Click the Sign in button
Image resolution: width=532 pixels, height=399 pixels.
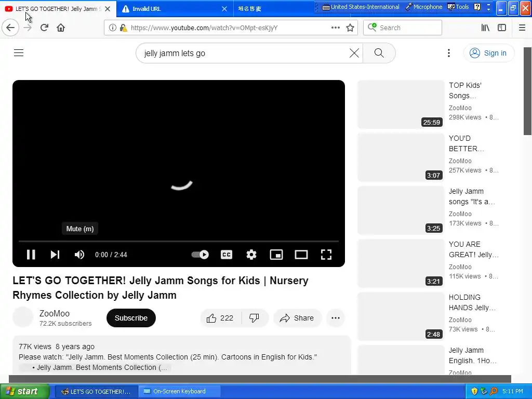[488, 53]
